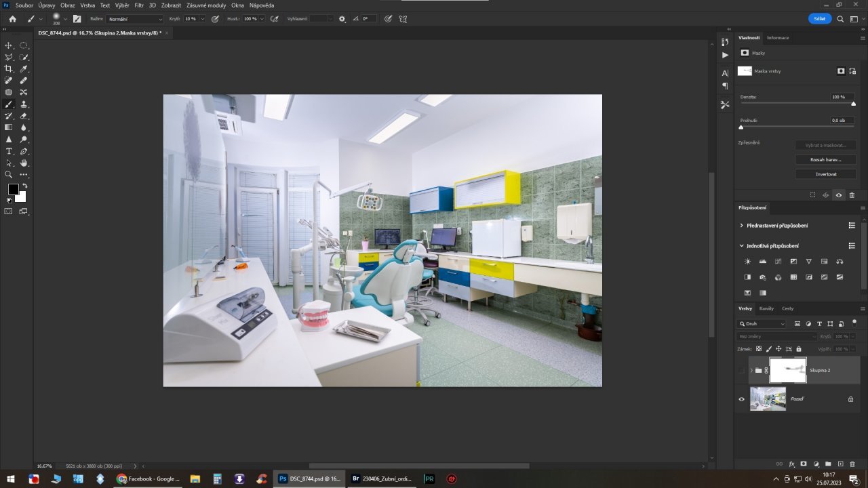The width and height of the screenshot is (868, 488).
Task: Open the search magnifier icon top right
Action: [840, 19]
